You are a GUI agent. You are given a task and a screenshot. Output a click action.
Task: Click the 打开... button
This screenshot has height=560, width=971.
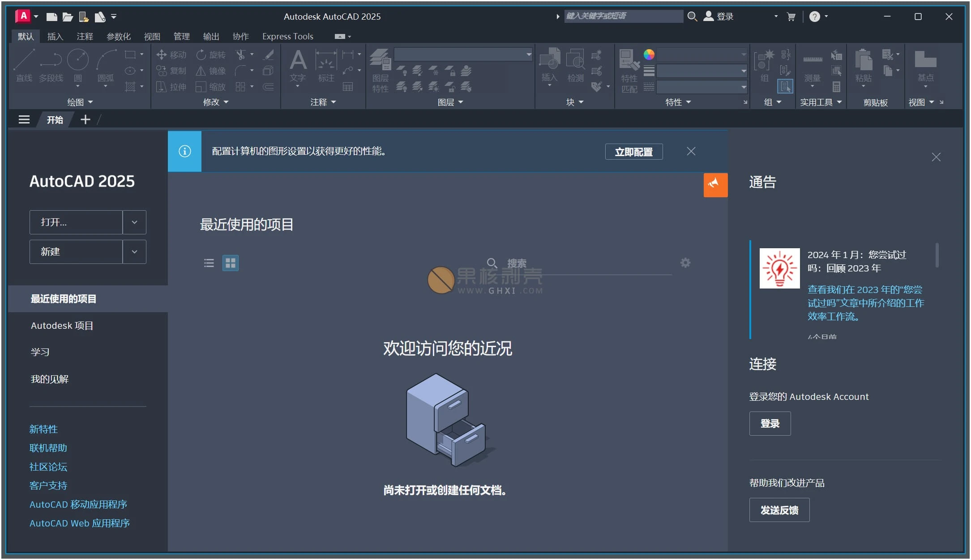click(76, 222)
